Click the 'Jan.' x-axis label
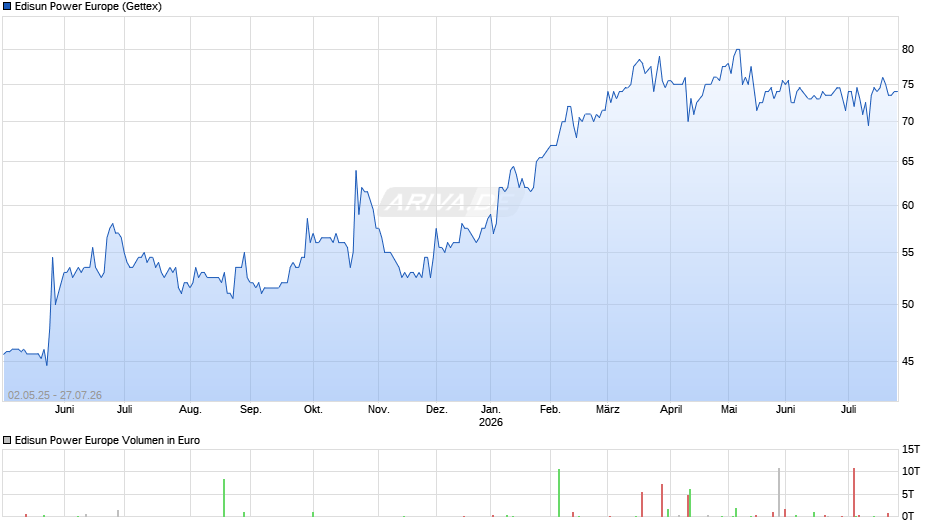Screen dimensions: 940x526 tap(490, 409)
